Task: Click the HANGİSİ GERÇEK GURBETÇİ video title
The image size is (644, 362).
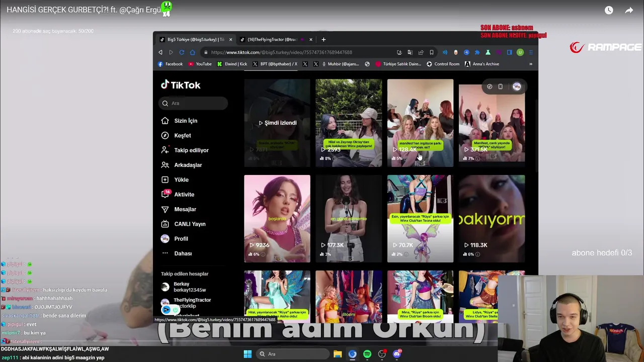Action: [84, 10]
